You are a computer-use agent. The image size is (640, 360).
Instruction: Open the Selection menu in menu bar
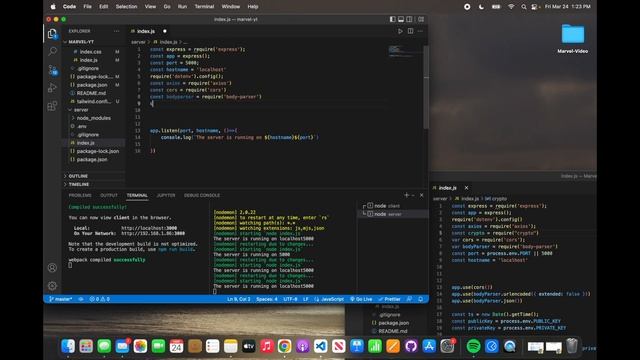tap(127, 7)
